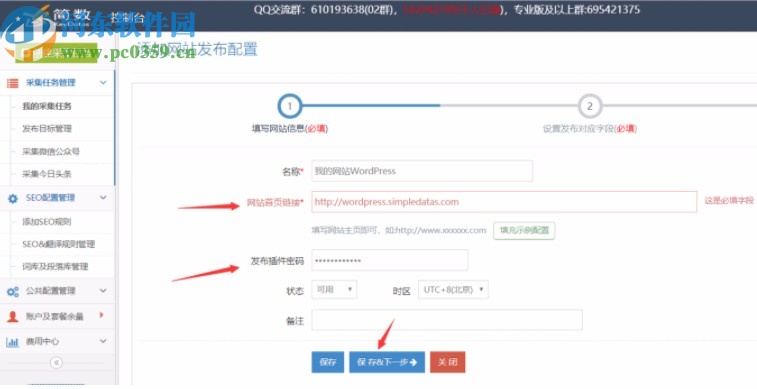Expand the 公共配置管理 section chevron
The height and width of the screenshot is (389, 757).
(103, 291)
